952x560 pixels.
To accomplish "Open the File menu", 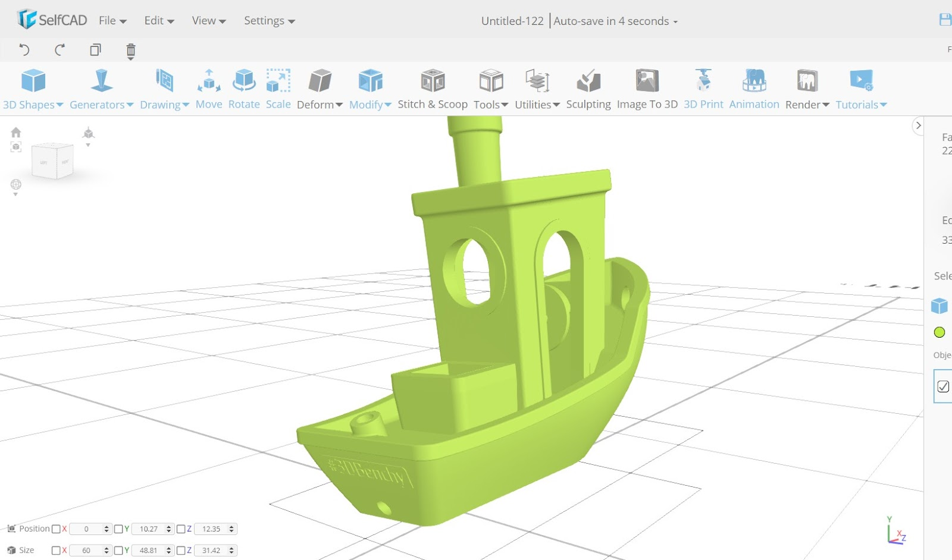I will 112,21.
